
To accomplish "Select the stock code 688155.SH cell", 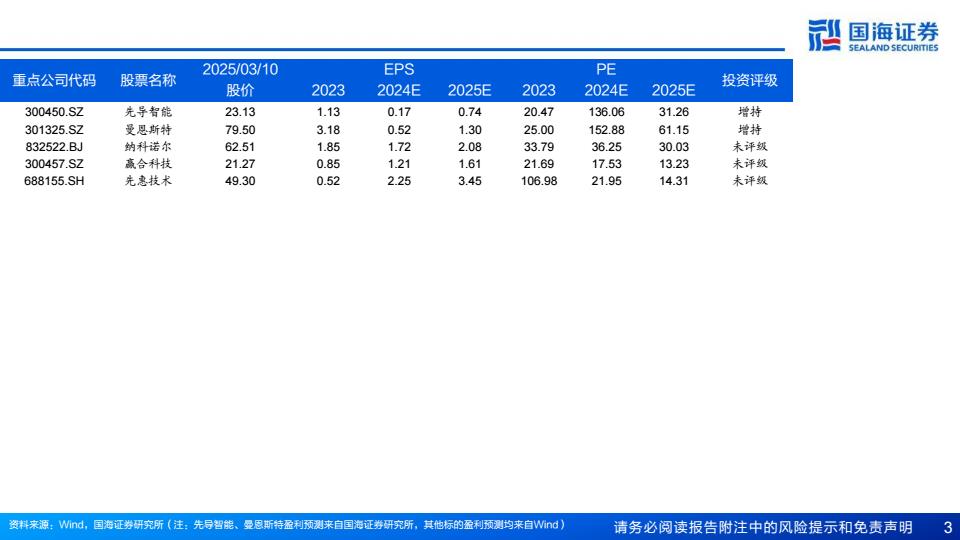I will pos(54,181).
